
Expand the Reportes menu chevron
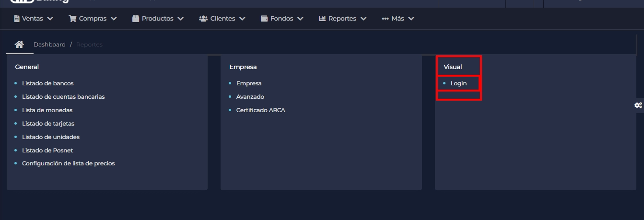pos(363,19)
